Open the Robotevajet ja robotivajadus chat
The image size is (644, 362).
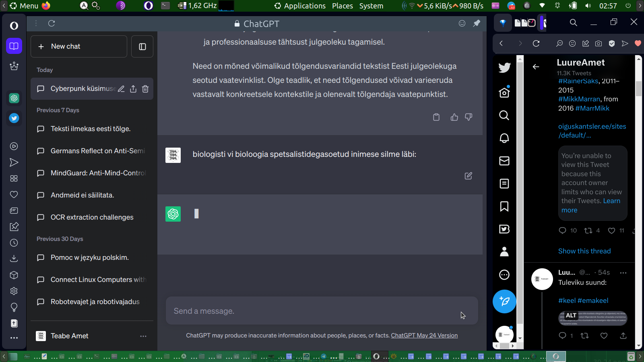tap(92, 302)
